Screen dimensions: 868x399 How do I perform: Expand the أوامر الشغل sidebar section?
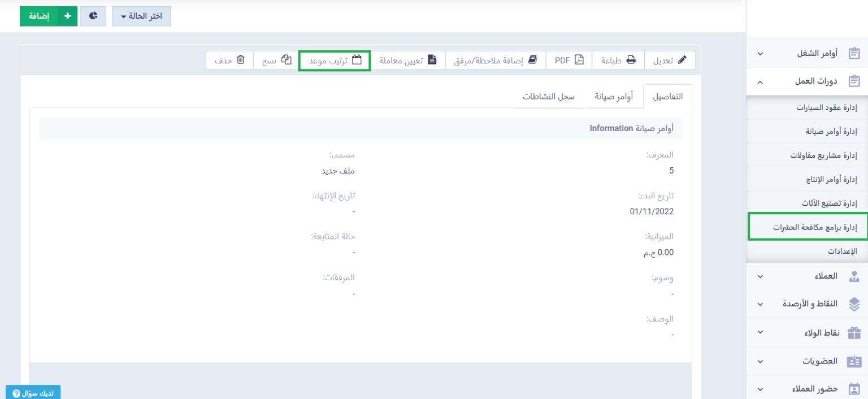(x=807, y=53)
